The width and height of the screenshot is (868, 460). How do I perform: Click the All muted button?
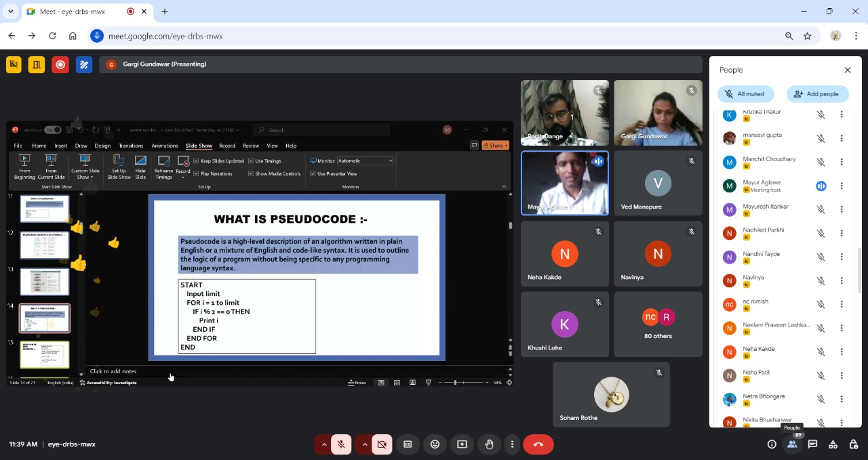point(745,94)
